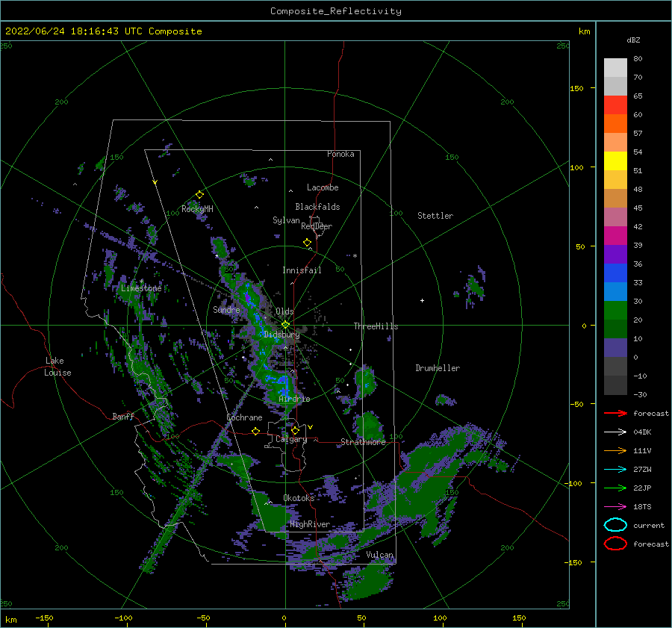Click the yellow 54 dBZ color swatch
The image size is (672, 628).
pyautogui.click(x=615, y=161)
